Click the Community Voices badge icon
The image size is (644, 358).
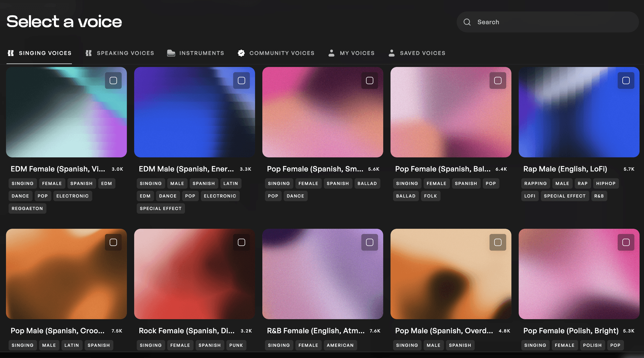[x=241, y=53]
